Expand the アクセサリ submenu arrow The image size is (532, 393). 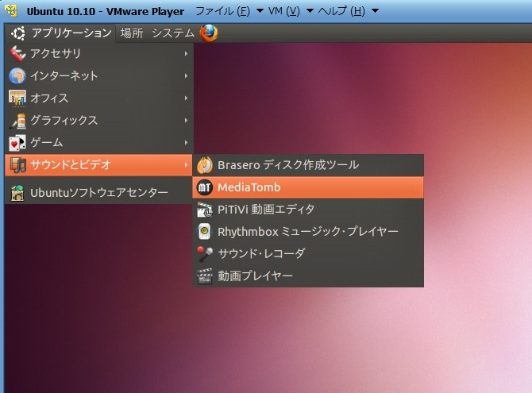pos(186,54)
